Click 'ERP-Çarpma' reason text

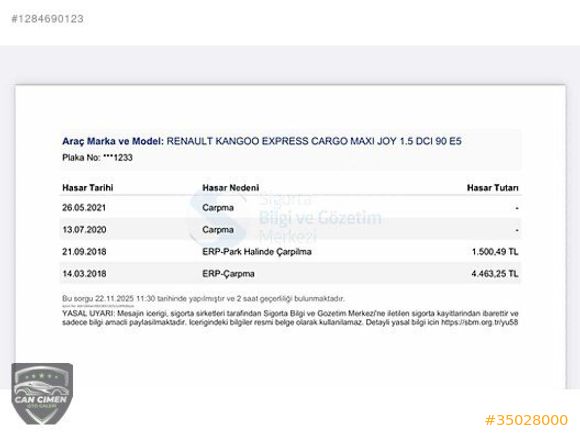[x=228, y=274]
